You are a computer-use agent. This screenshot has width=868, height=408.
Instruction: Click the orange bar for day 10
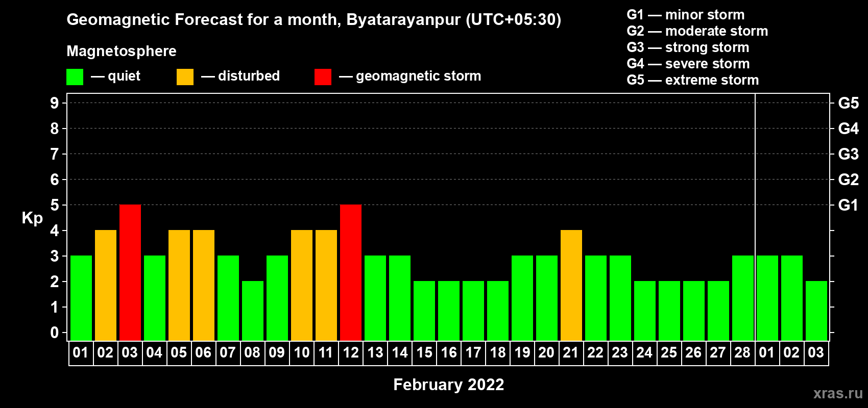[302, 285]
